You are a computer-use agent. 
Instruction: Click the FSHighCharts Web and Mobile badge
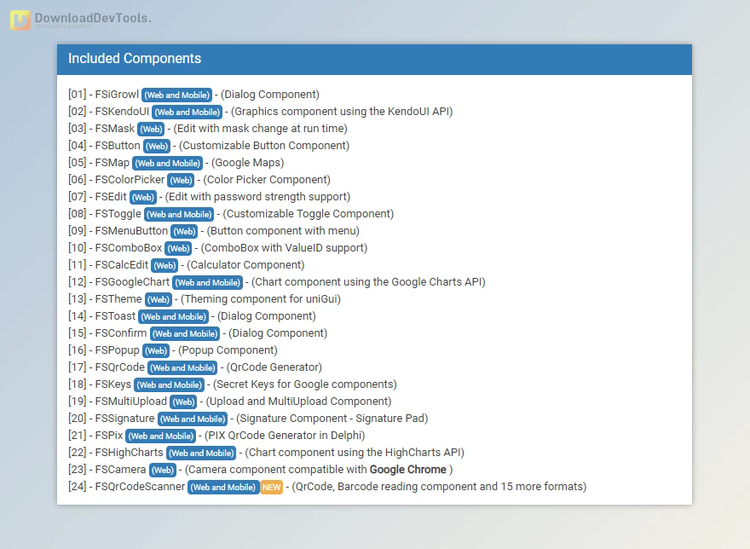click(x=201, y=453)
